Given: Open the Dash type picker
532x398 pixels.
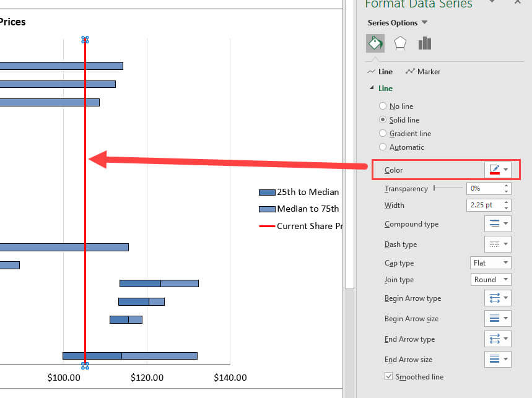Looking at the screenshot, I should 497,244.
